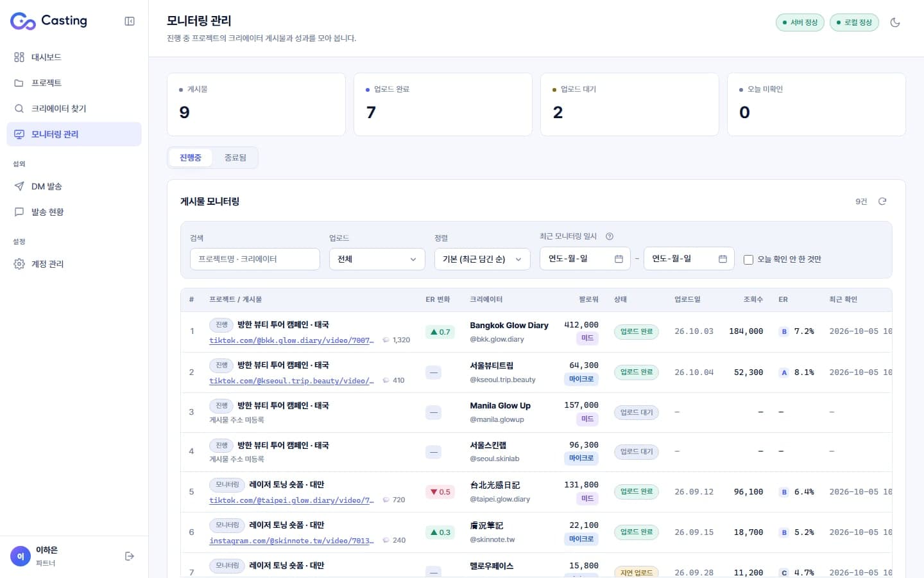Toggle dark mode with the moon icon
The height and width of the screenshot is (578, 924).
coord(895,22)
